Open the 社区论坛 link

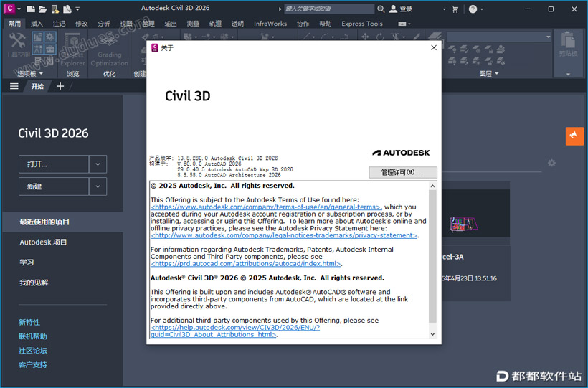coord(33,351)
